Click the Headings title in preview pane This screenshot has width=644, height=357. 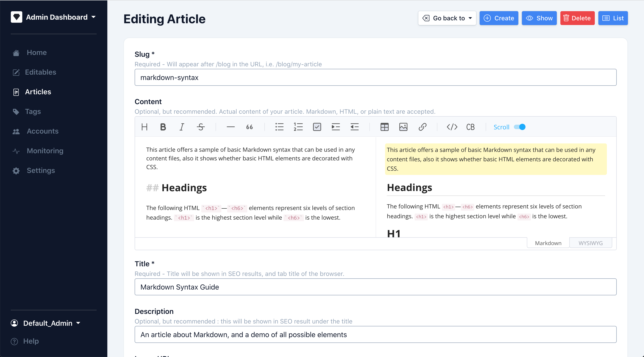pos(409,188)
